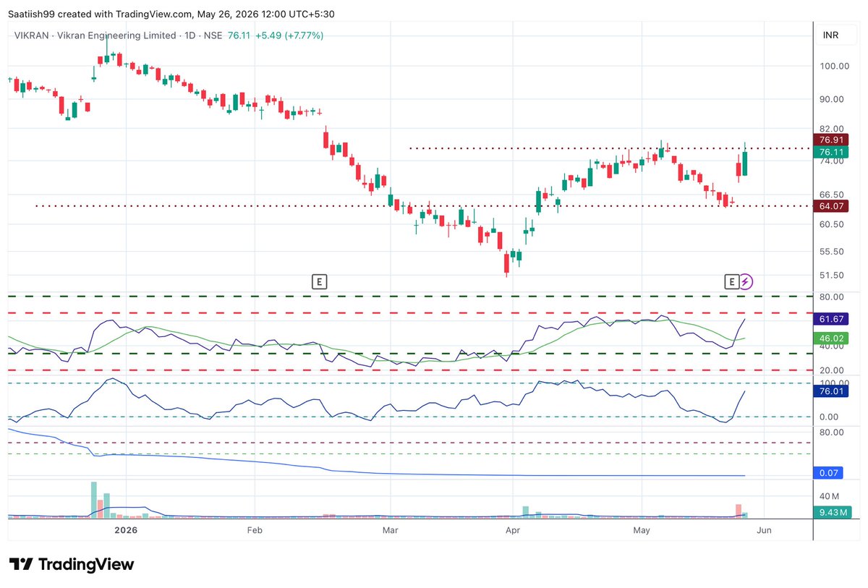Open the INR currency selector
Image resolution: width=868 pixels, height=588 pixels.
pyautogui.click(x=830, y=35)
